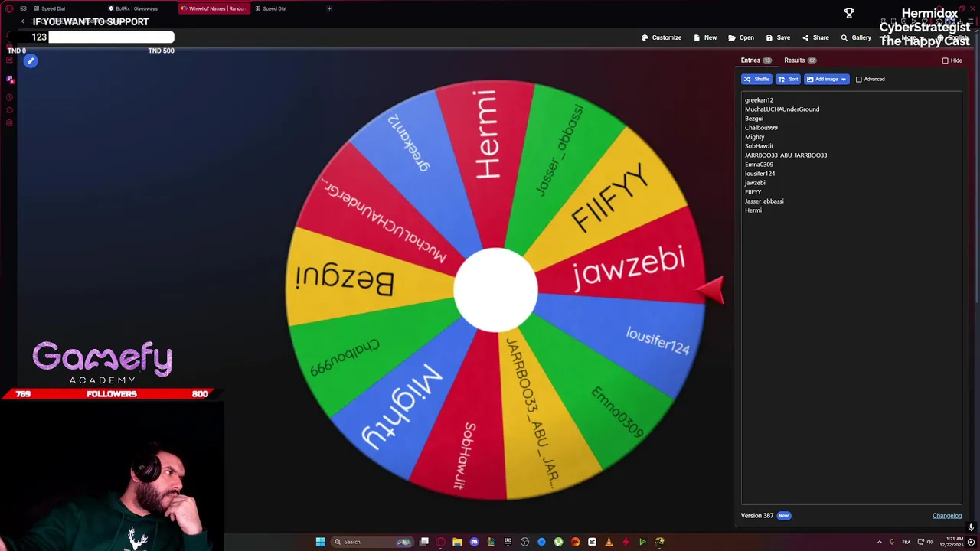This screenshot has height=551, width=980.
Task: Save the current wheel
Action: click(778, 37)
